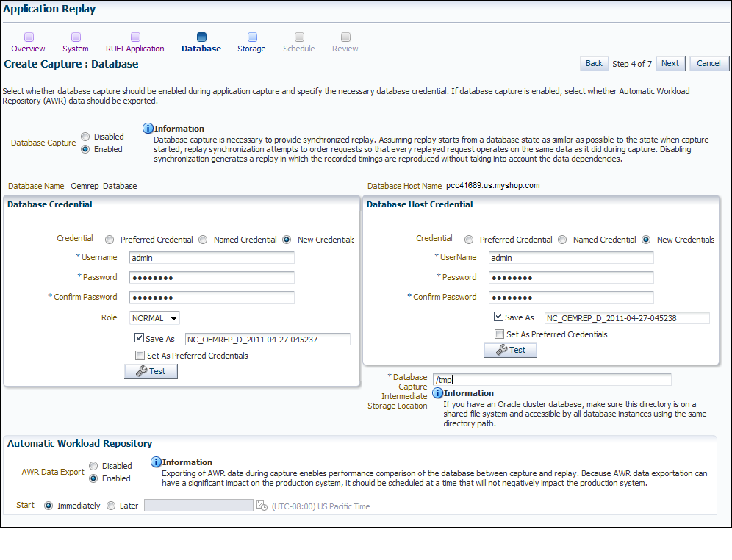Toggle Set As Preferred Credentials in Database Credential
The height and width of the screenshot is (560, 732).
(140, 355)
